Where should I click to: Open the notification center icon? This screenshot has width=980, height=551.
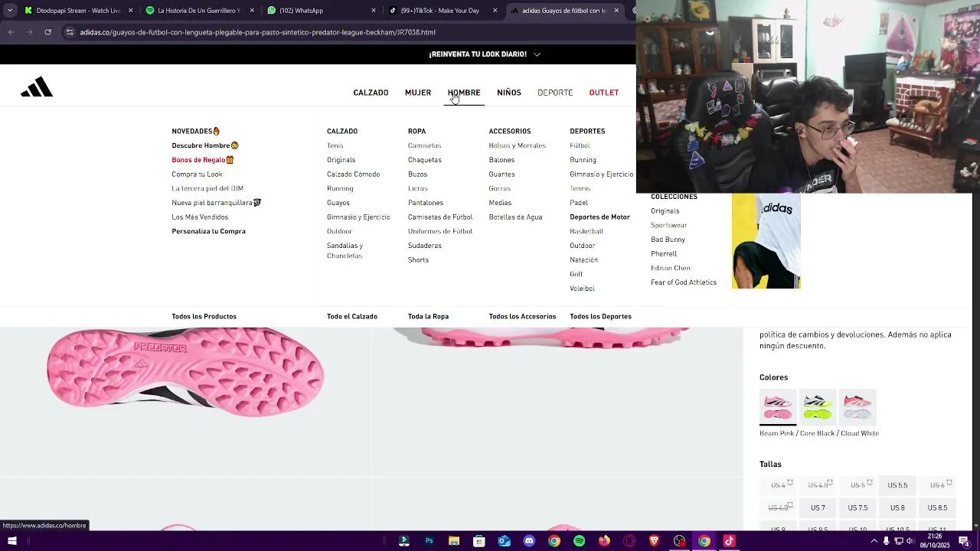tap(964, 541)
